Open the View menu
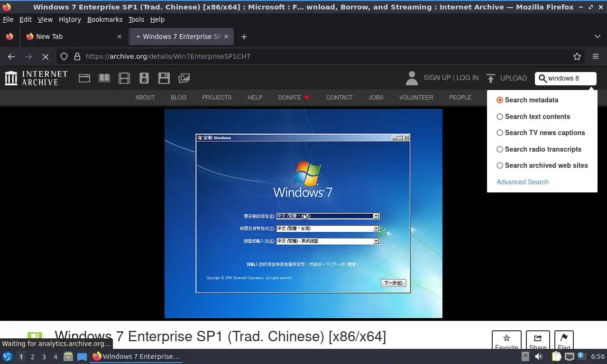607x364 pixels. coord(45,19)
